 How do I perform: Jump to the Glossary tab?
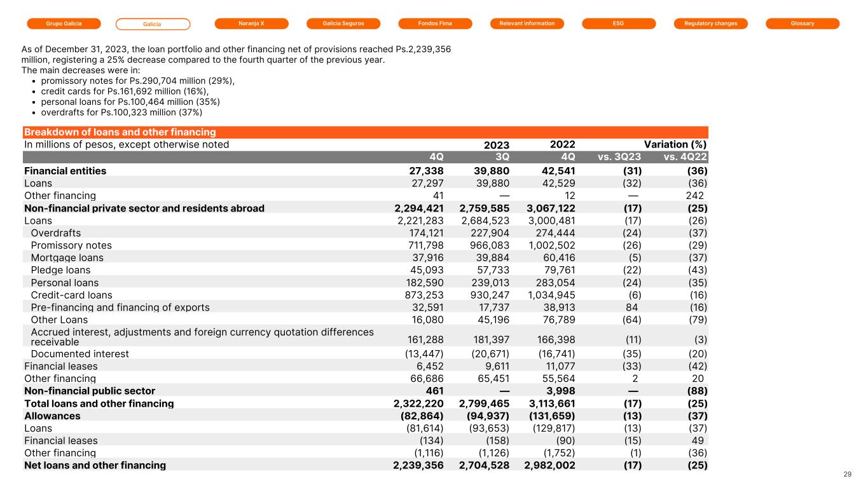(x=803, y=24)
